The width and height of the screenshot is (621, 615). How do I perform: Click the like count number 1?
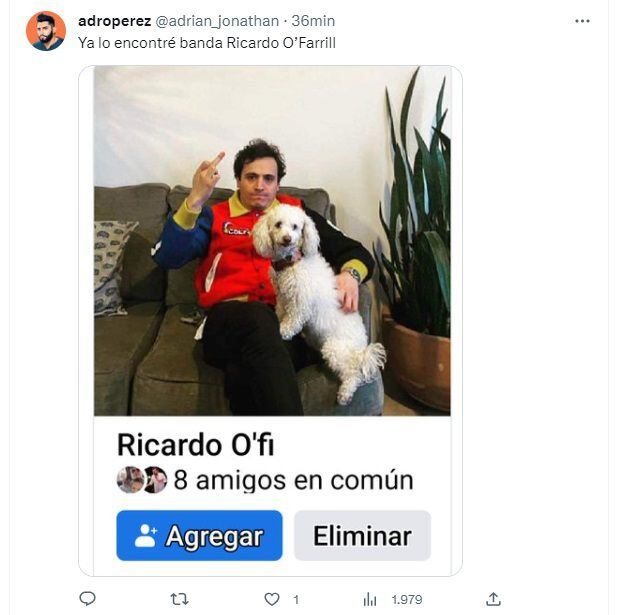pos(296,600)
